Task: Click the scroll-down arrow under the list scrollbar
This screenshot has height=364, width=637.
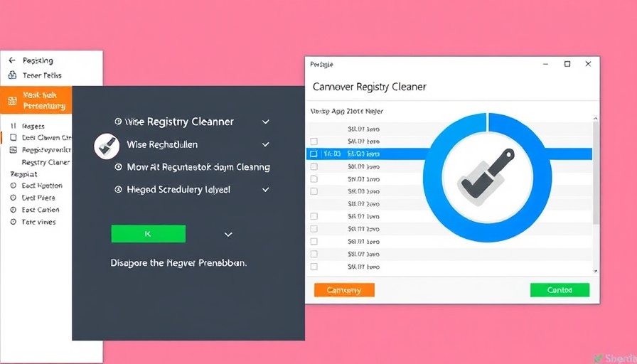Action: click(x=596, y=271)
